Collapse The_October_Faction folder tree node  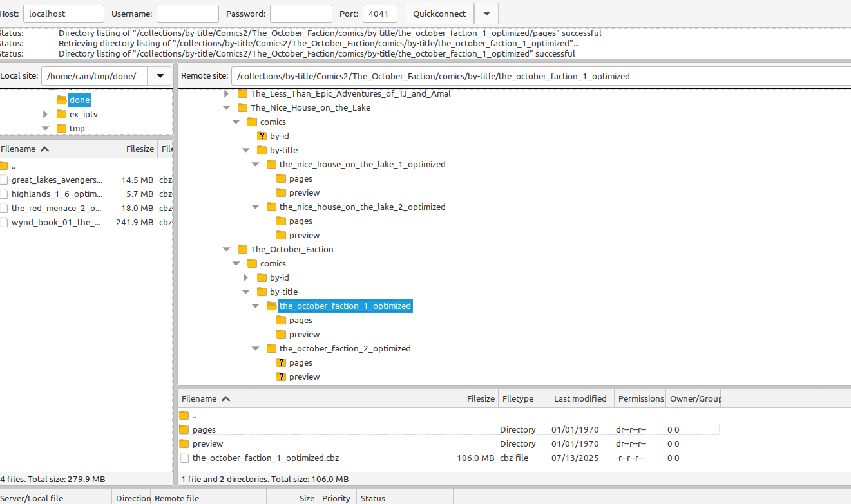[226, 249]
